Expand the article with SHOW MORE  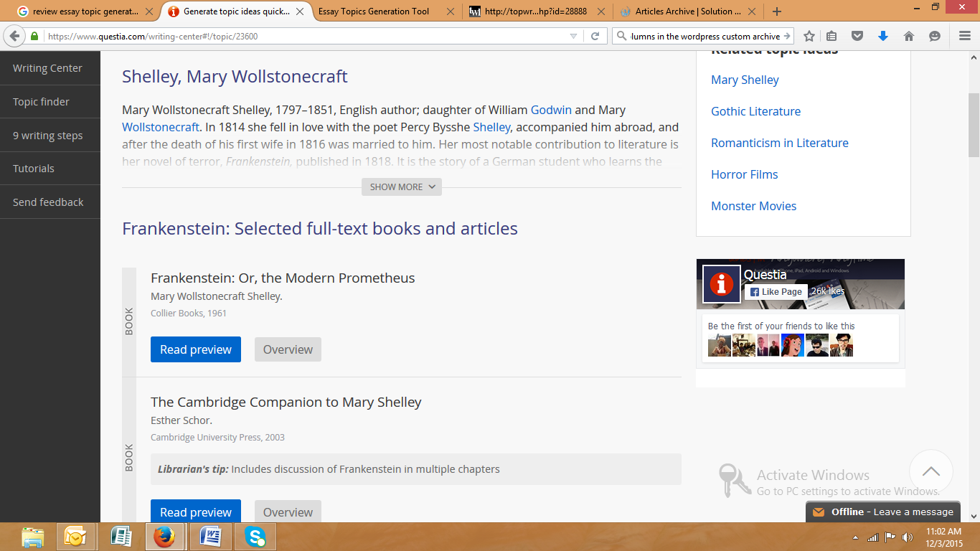[402, 187]
